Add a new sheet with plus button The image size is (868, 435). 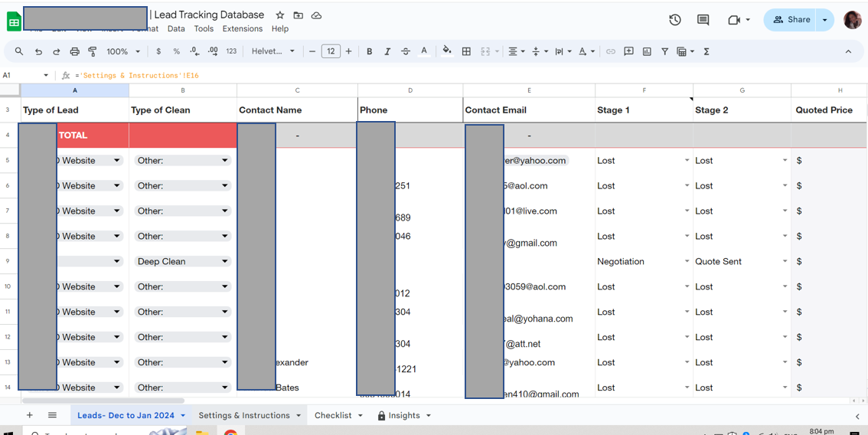coord(30,415)
